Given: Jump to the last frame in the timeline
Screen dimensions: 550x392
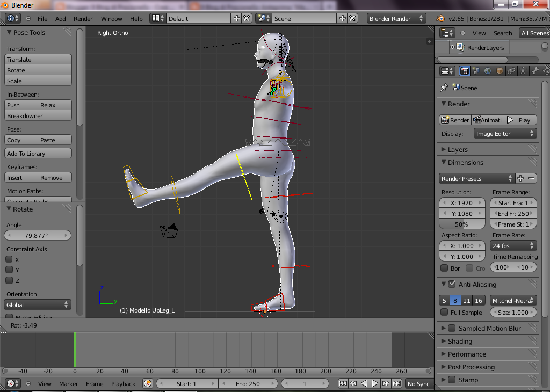Looking at the screenshot, I should click(396, 383).
